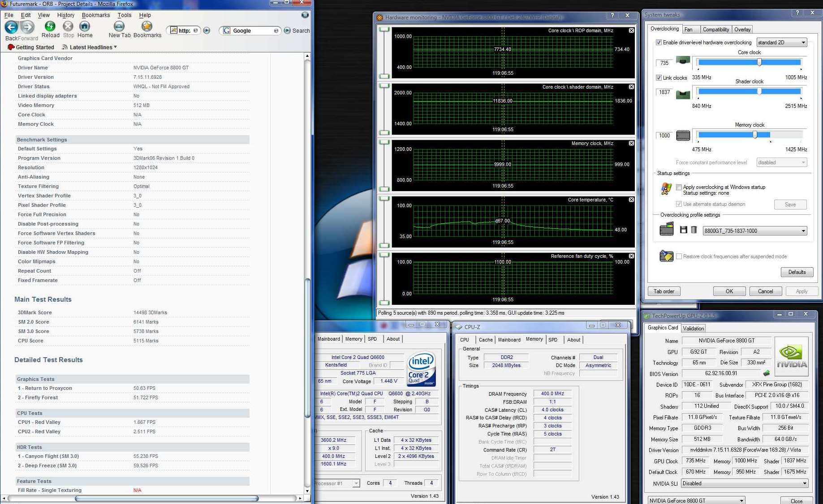Viewport: 823px width, 504px height.
Task: Open the History menu in Firefox
Action: tap(66, 15)
